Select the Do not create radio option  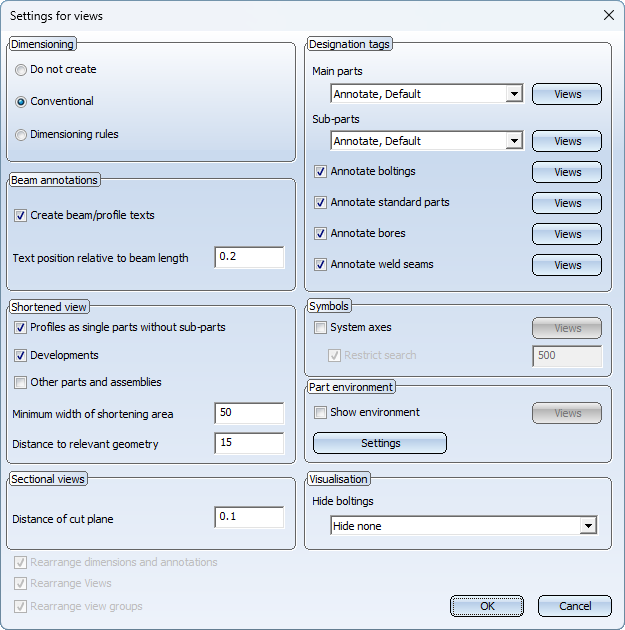tap(21, 70)
